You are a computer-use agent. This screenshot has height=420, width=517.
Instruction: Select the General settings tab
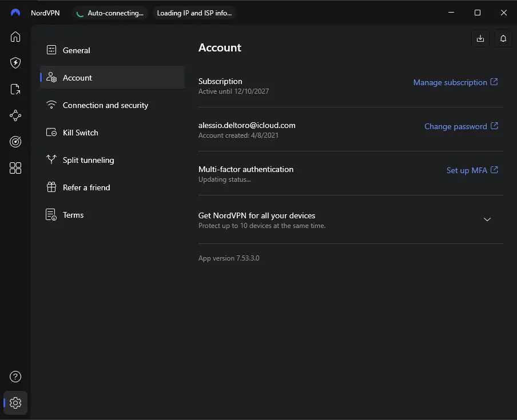pos(112,50)
